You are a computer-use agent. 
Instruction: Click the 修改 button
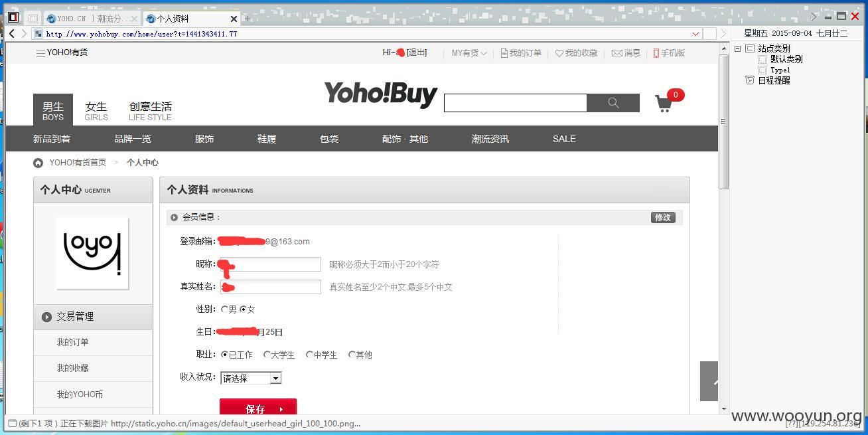663,217
